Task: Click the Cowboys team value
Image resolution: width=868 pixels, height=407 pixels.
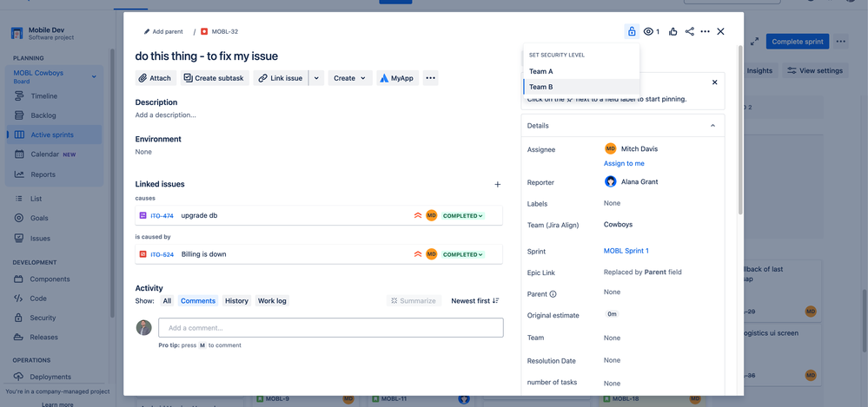Action: point(618,225)
